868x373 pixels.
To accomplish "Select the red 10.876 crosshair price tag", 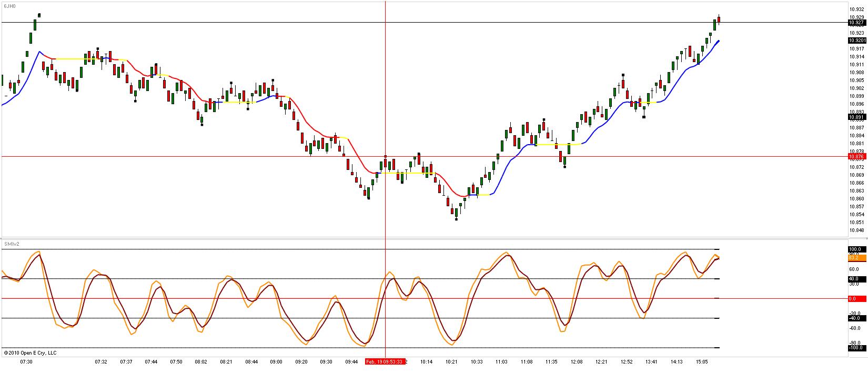I will pyautogui.click(x=856, y=156).
